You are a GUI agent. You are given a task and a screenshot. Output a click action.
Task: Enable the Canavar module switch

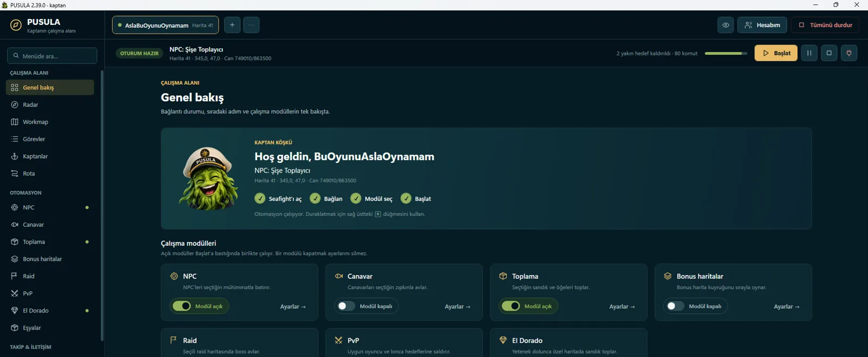pyautogui.click(x=346, y=306)
